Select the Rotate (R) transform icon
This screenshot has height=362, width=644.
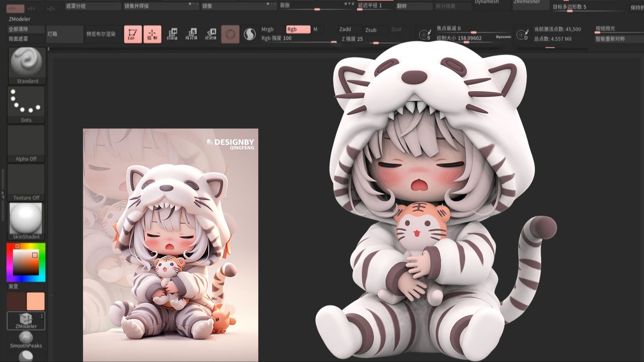pyautogui.click(x=211, y=34)
